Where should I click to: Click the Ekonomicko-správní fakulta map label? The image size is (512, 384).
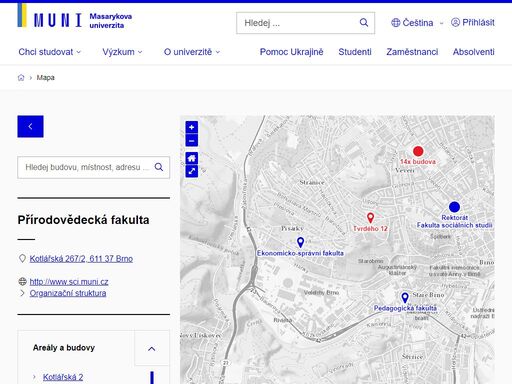300,253
